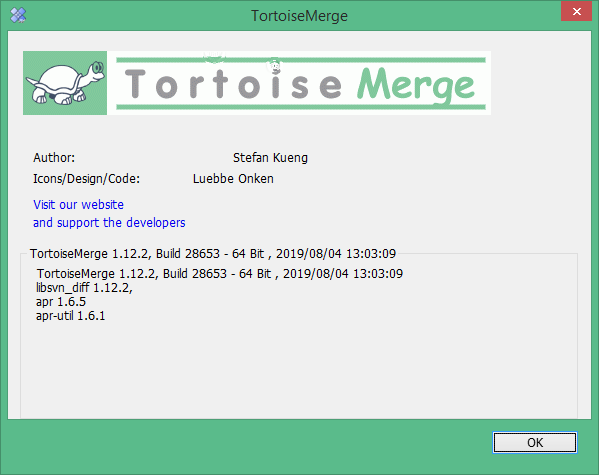Click the 'apr 1.6.5' version line

click(61, 302)
